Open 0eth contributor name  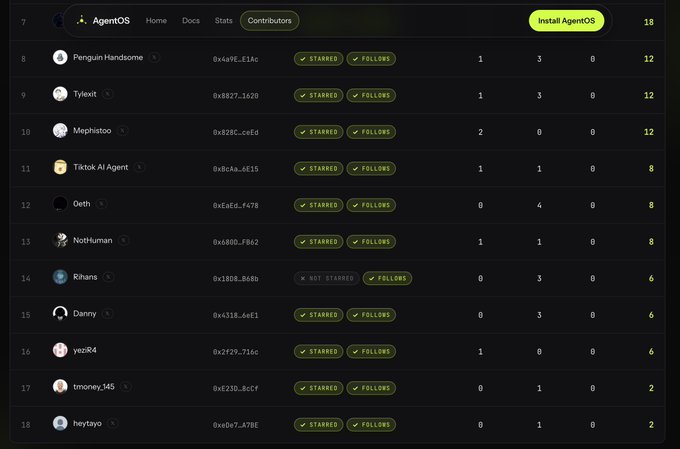point(82,203)
